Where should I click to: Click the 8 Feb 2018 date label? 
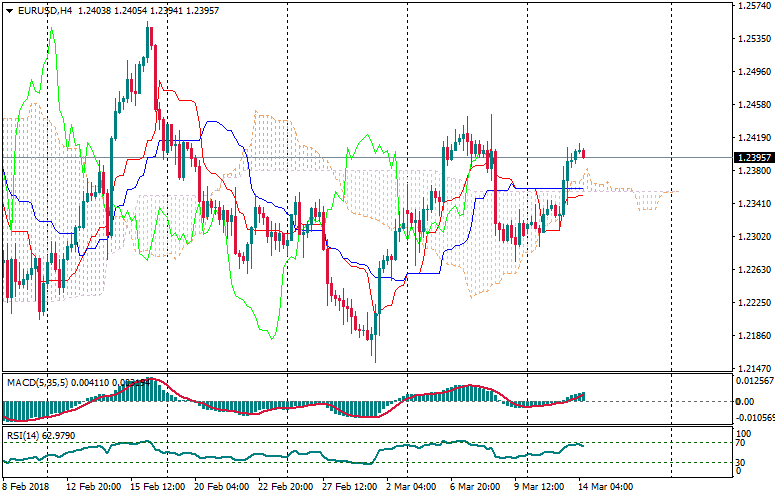(x=27, y=487)
